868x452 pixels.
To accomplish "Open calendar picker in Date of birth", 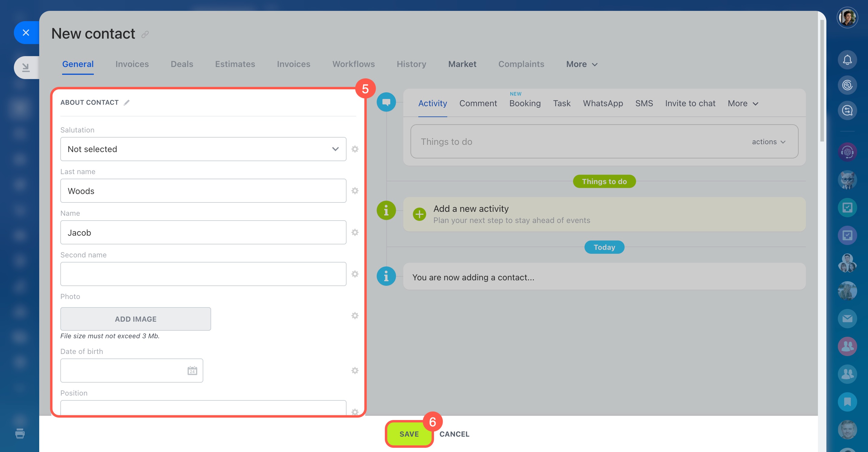I will [x=192, y=371].
